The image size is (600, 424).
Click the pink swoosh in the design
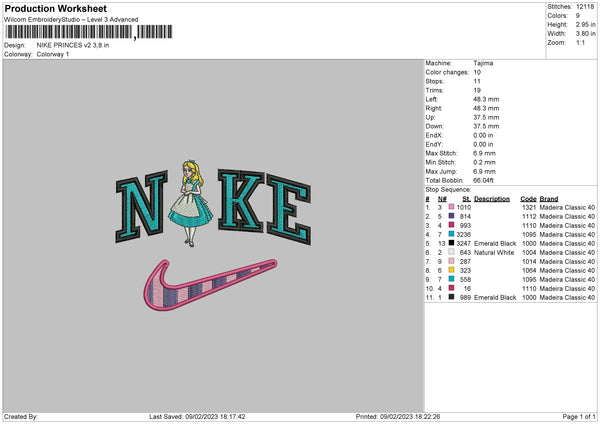point(210,285)
